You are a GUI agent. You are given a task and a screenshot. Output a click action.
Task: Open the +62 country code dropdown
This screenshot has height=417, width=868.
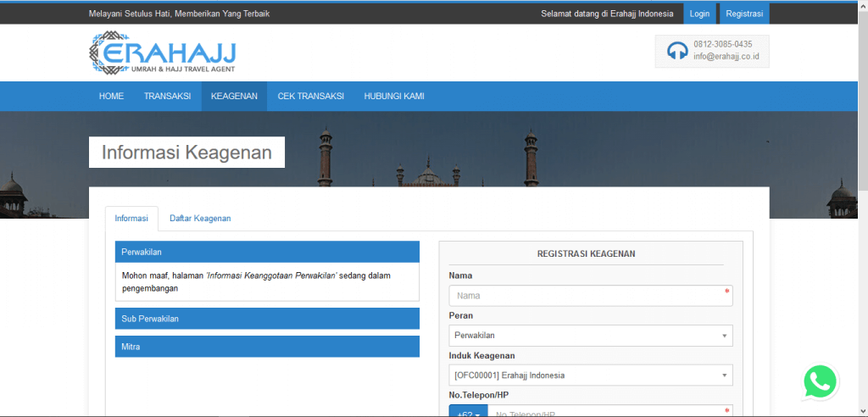pos(468,412)
